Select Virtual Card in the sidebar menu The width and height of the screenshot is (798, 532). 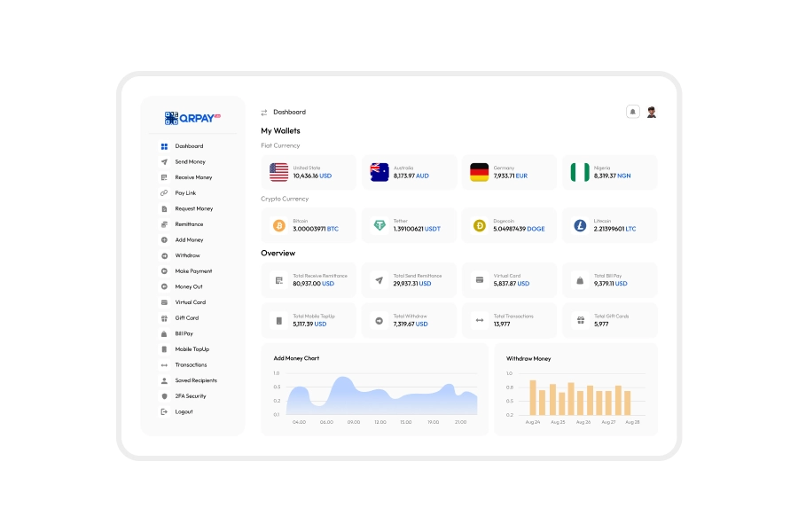coord(190,302)
